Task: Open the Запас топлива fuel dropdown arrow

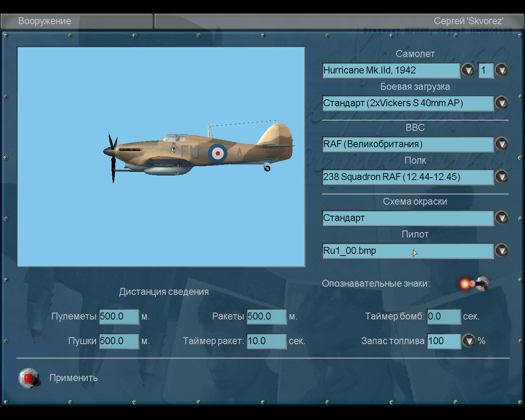Action: pyautogui.click(x=469, y=341)
